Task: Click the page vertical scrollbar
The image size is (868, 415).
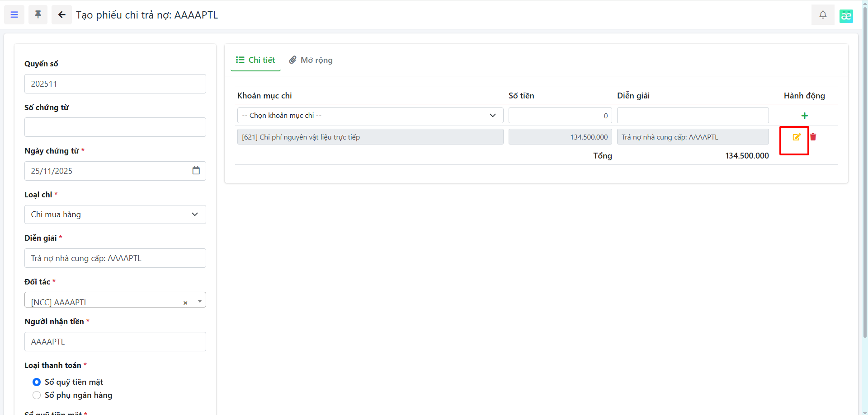Action: coord(864,181)
